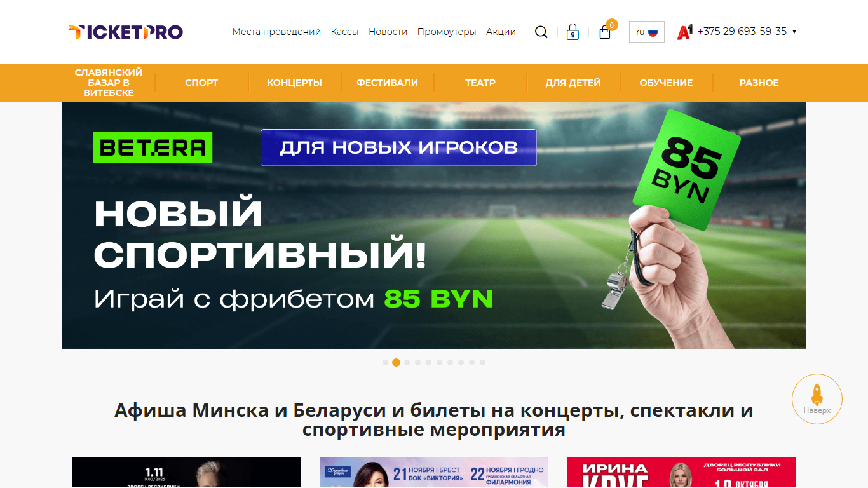Open account login padlock icon

click(573, 32)
